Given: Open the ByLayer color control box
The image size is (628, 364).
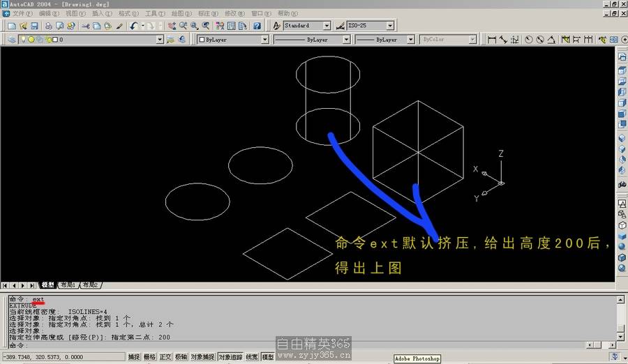Looking at the screenshot, I should click(232, 40).
